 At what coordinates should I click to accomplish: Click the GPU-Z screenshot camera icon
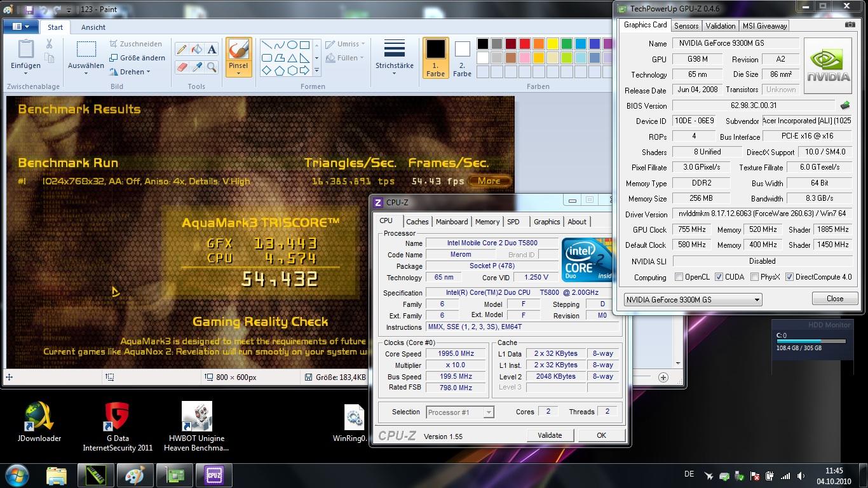pos(850,25)
